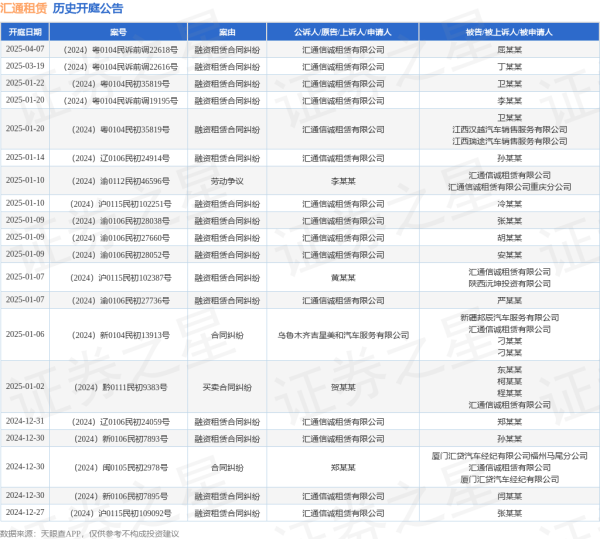Screen dimensions: 600x539
Task: Select the 2025-04-07 hearing date cell
Action: (25, 48)
